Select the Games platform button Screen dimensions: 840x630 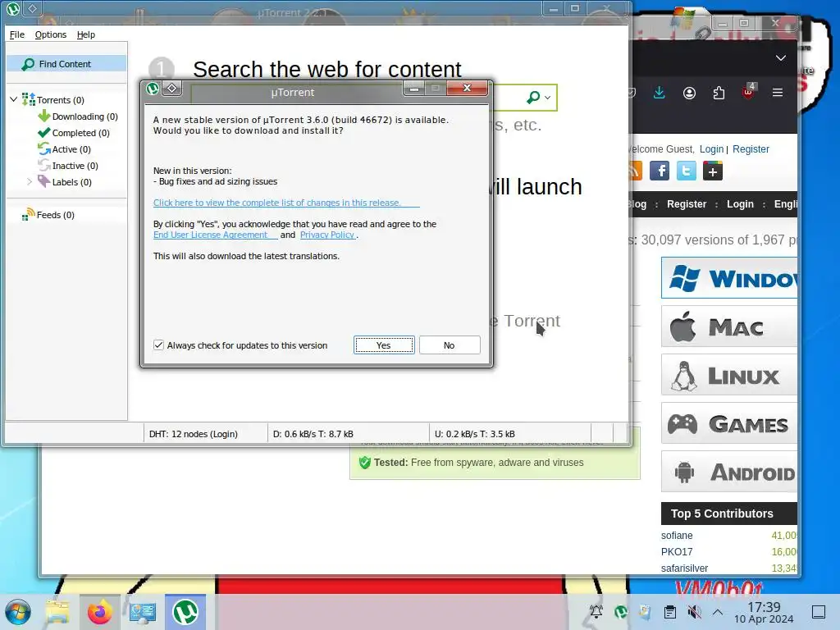(729, 423)
